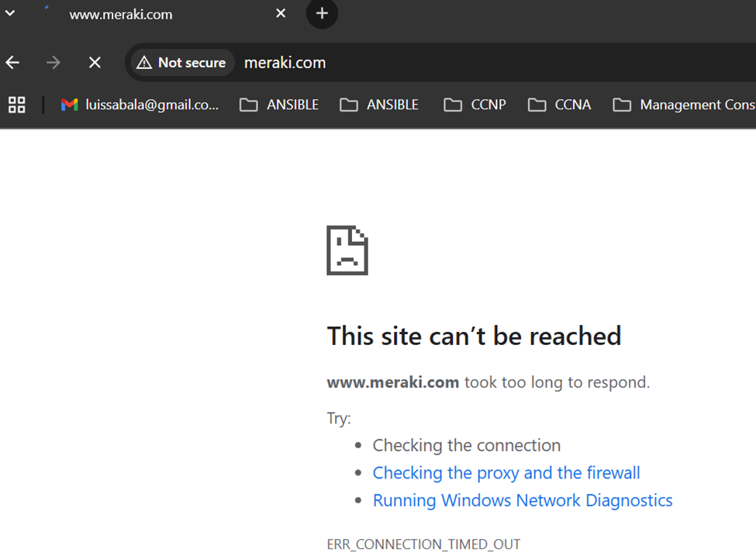Click 'Checking the proxy and the firewall' link
The width and height of the screenshot is (756, 556).
coord(506,473)
